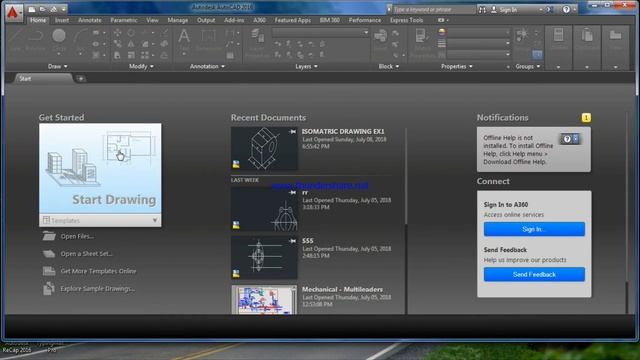640x360 pixels.
Task: Switch to the Express Tools ribbon tab
Action: 406,20
